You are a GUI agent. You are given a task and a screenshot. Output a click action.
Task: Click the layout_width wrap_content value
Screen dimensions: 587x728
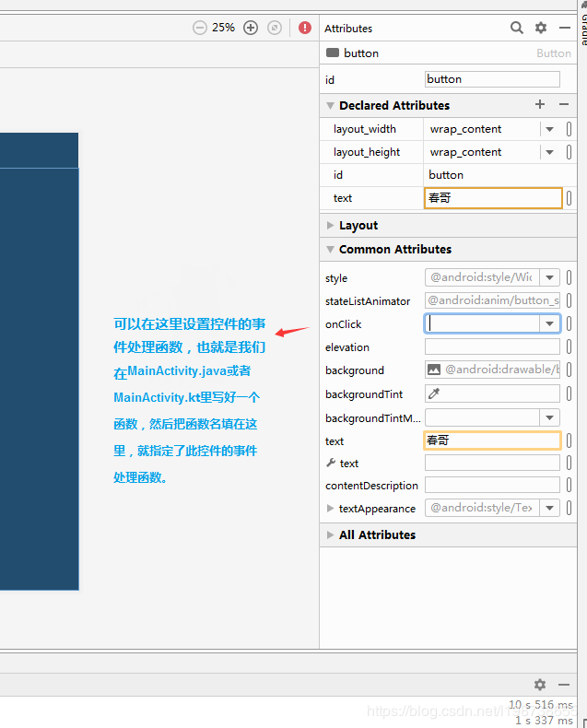pos(465,129)
